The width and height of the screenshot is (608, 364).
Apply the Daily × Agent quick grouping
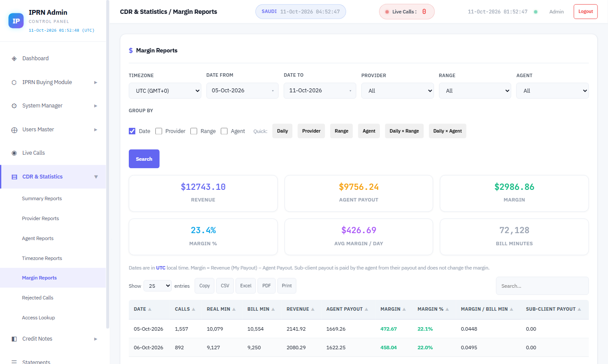coord(448,131)
